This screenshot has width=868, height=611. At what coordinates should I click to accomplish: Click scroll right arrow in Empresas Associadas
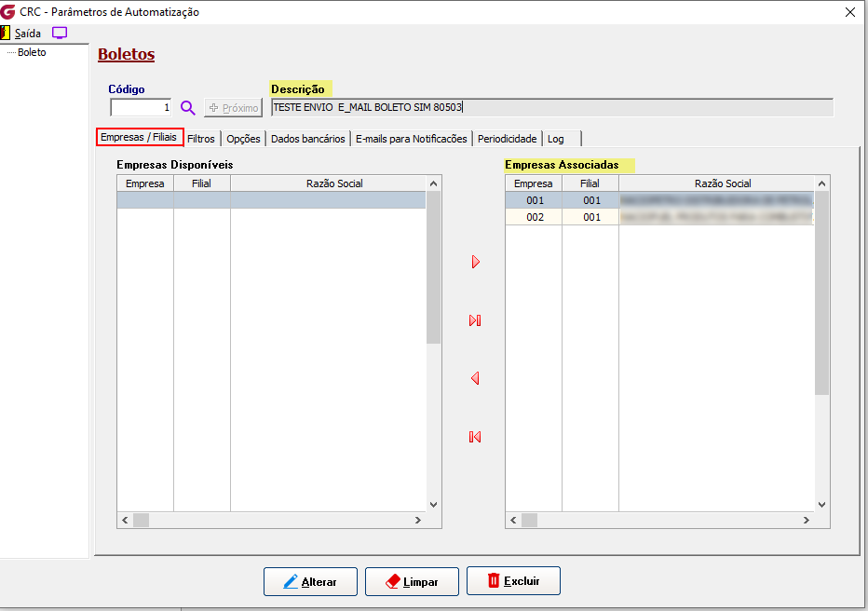coord(807,521)
